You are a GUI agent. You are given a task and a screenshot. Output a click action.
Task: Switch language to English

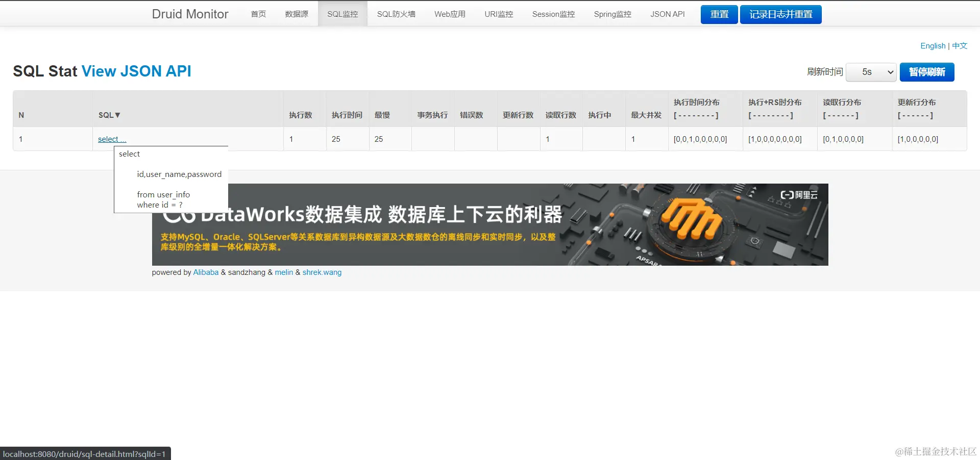point(933,46)
